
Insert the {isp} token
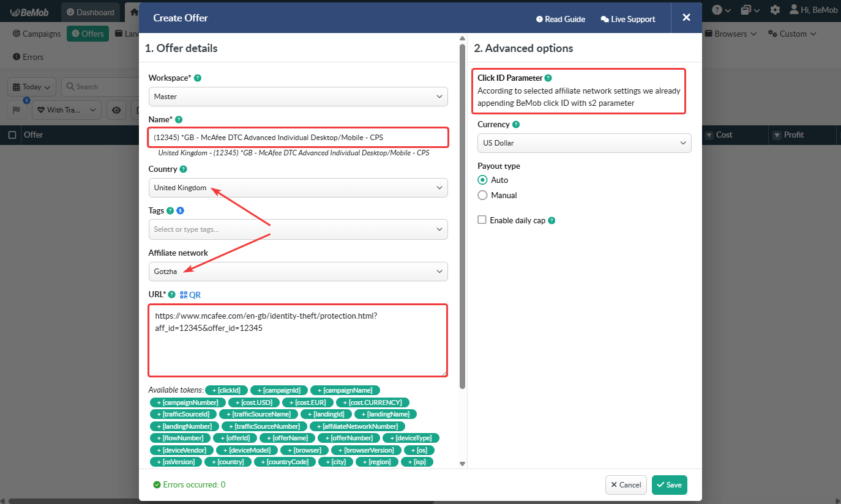[417, 462]
